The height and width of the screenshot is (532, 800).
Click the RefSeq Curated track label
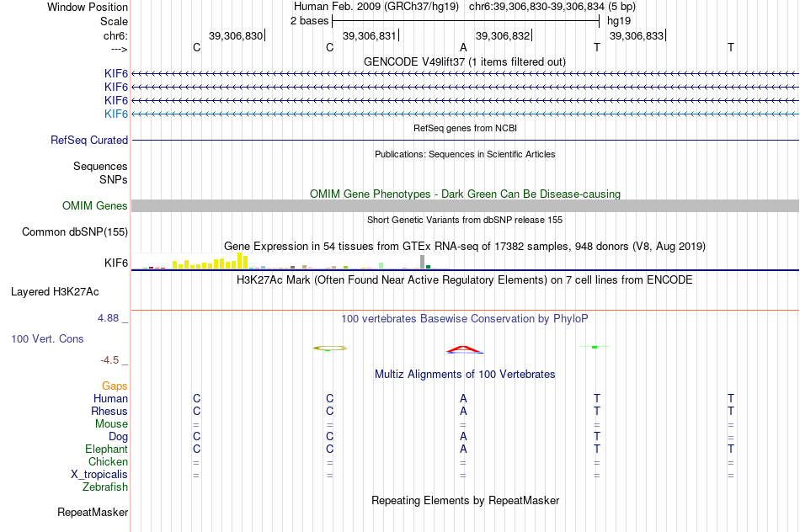pos(88,140)
